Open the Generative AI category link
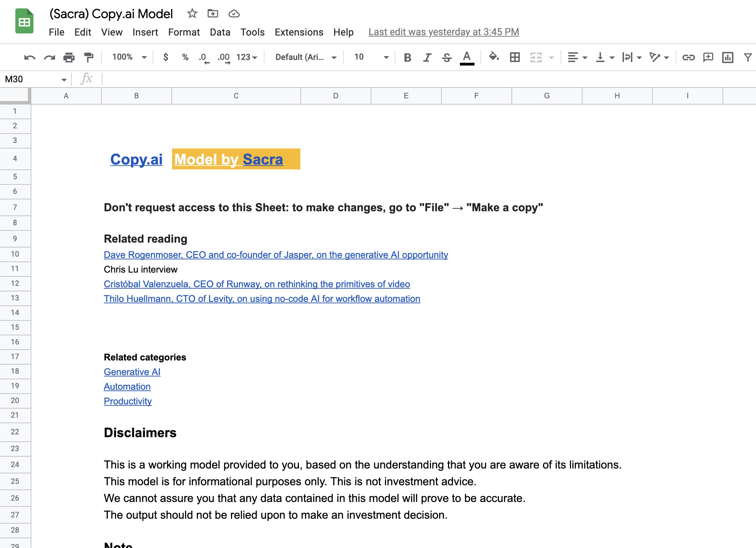Screen dimensions: 756x548 [x=132, y=372]
